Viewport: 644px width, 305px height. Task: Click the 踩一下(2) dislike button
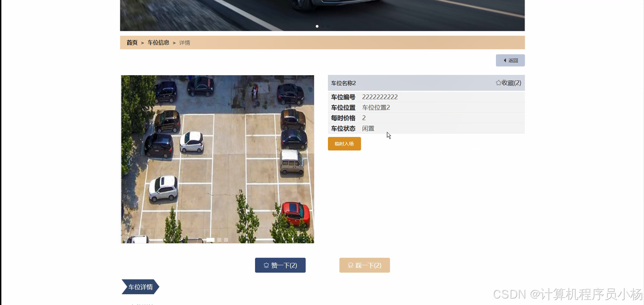pyautogui.click(x=365, y=265)
